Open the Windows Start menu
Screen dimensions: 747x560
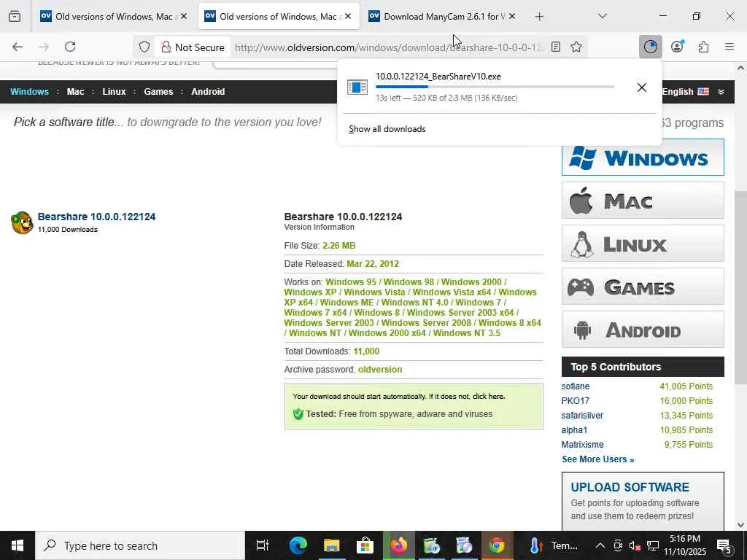pos(18,545)
